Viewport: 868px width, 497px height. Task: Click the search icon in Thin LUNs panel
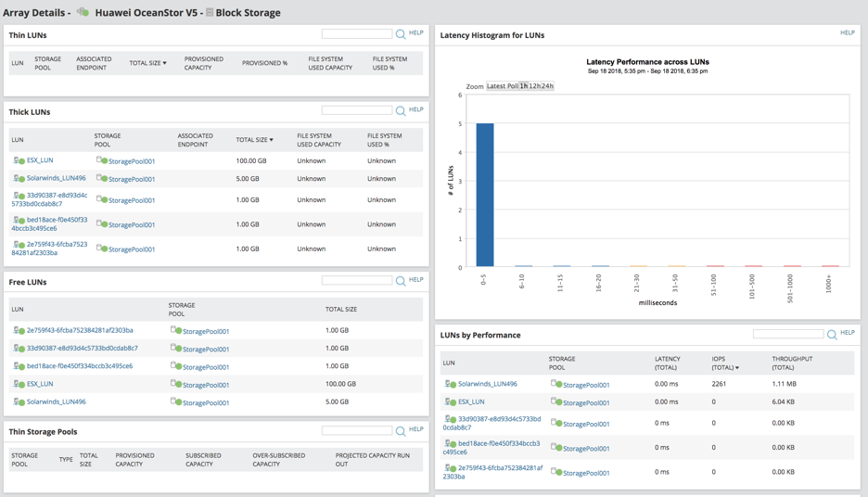[401, 34]
